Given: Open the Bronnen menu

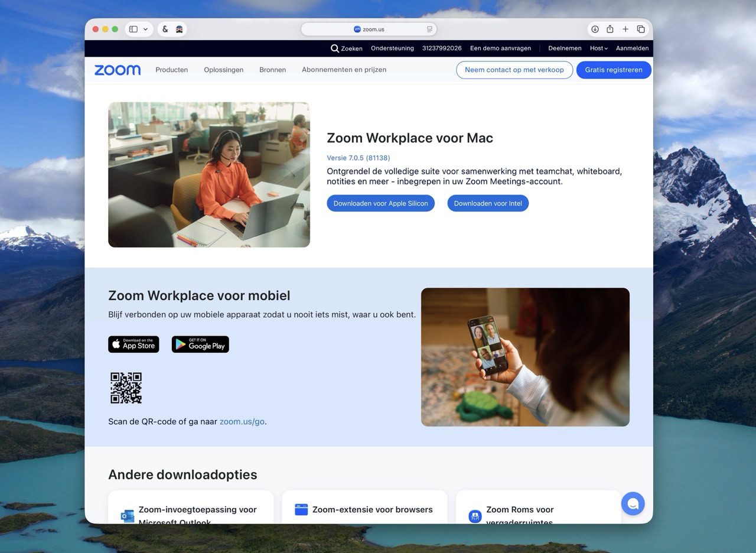Looking at the screenshot, I should [272, 70].
